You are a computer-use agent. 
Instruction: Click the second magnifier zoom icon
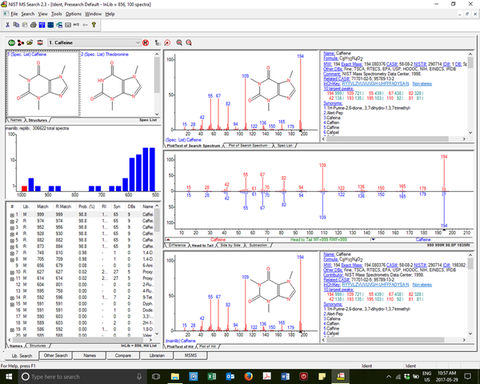[189, 43]
